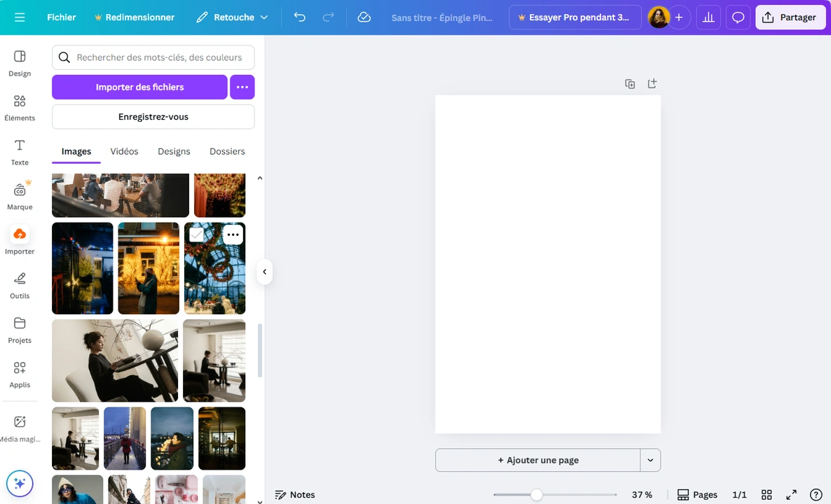This screenshot has height=504, width=831.
Task: Deselect the checked Christmas wreath thumbnail
Action: 197,234
